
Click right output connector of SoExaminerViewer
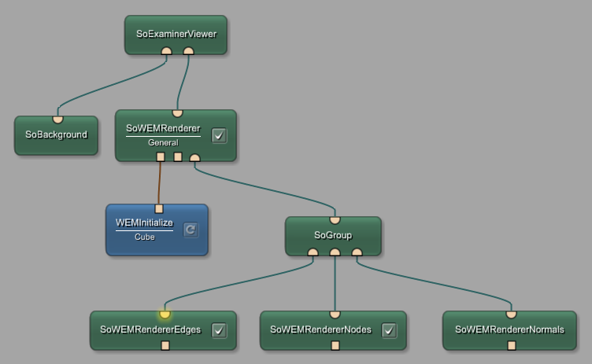tap(188, 52)
